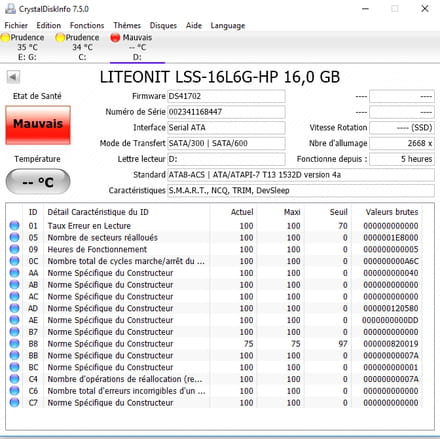Click the Nbre d'allumage field 2668 x
440x439 pixels.
[402, 143]
